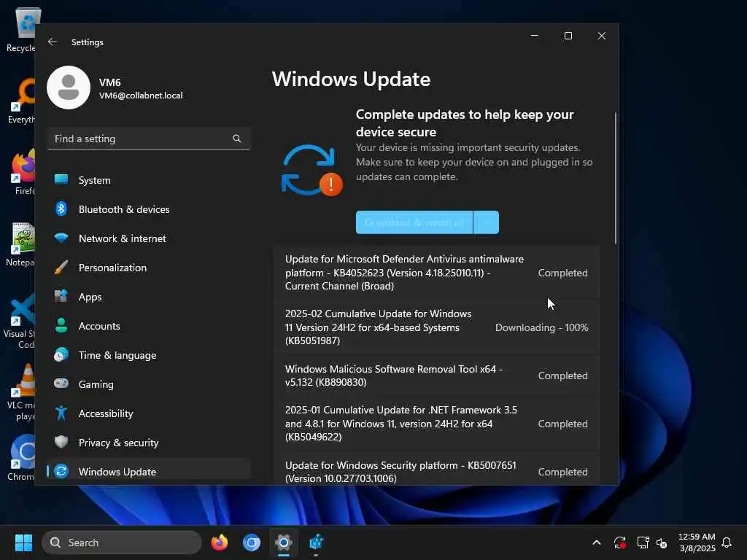
Task: Minimize the Settings window
Action: pyautogui.click(x=535, y=36)
